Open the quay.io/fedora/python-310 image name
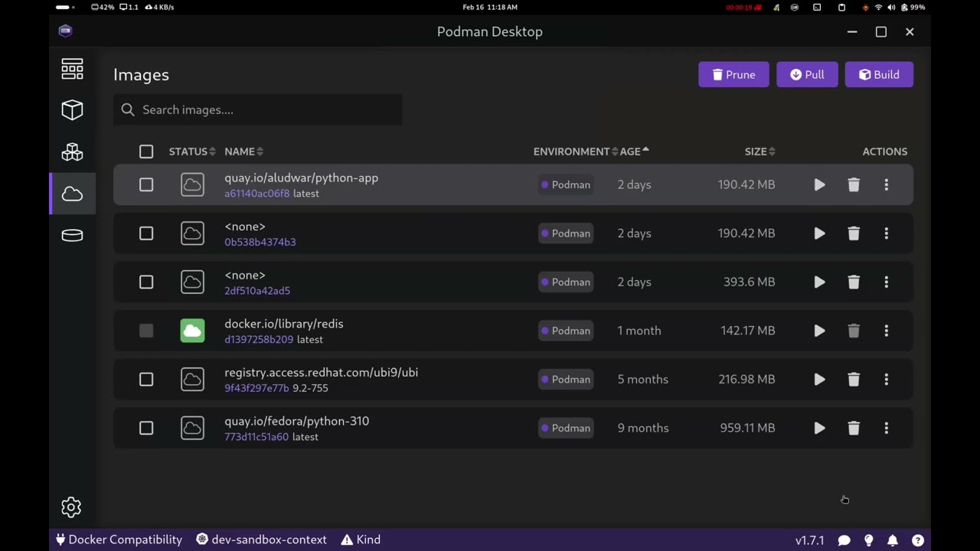This screenshot has height=551, width=980. coord(296,421)
